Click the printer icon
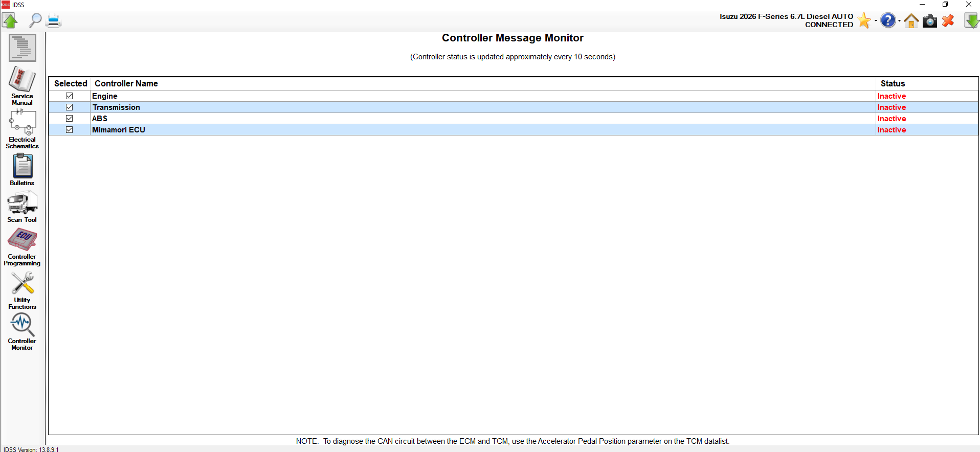Screen dimensions: 980x452 pos(54,21)
